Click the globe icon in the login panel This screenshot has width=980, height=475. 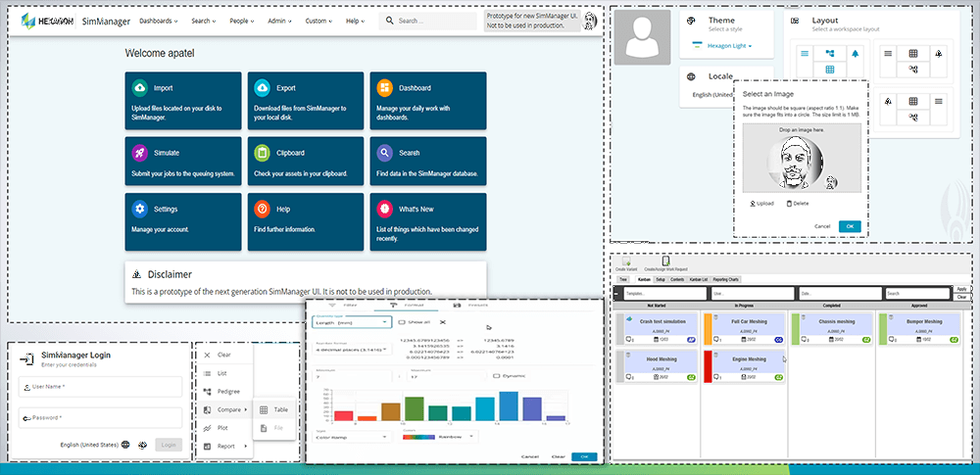(x=125, y=445)
